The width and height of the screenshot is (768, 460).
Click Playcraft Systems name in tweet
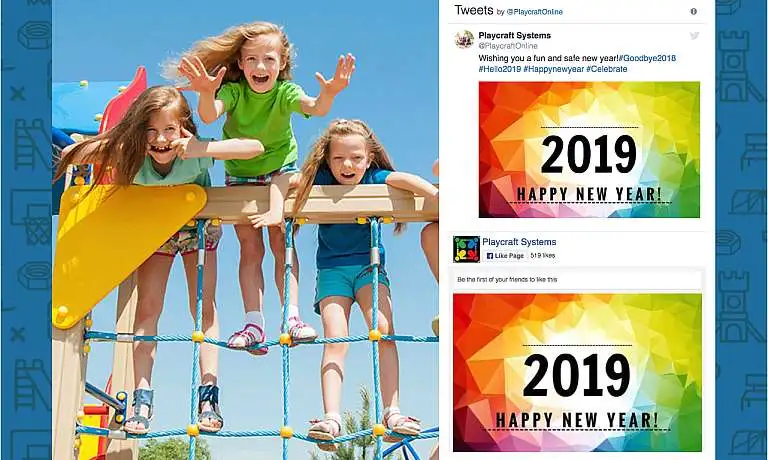pyautogui.click(x=514, y=35)
